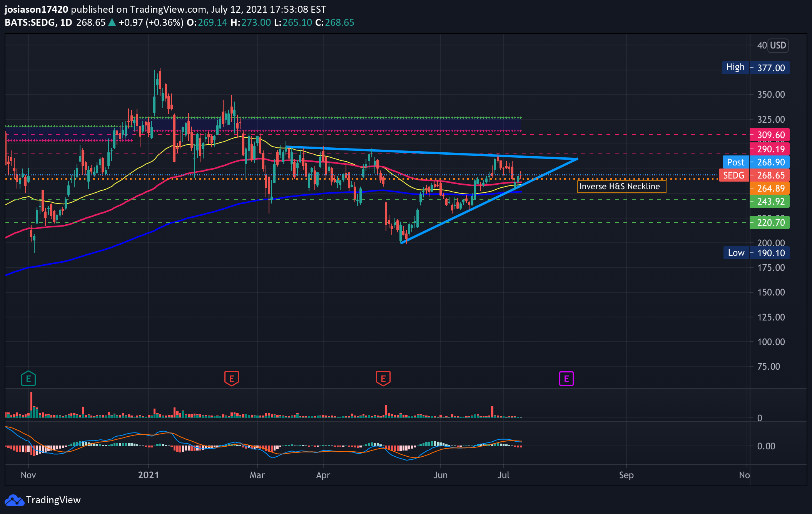The width and height of the screenshot is (812, 514).
Task: Open the TradingView wordmark link
Action: pos(53,500)
